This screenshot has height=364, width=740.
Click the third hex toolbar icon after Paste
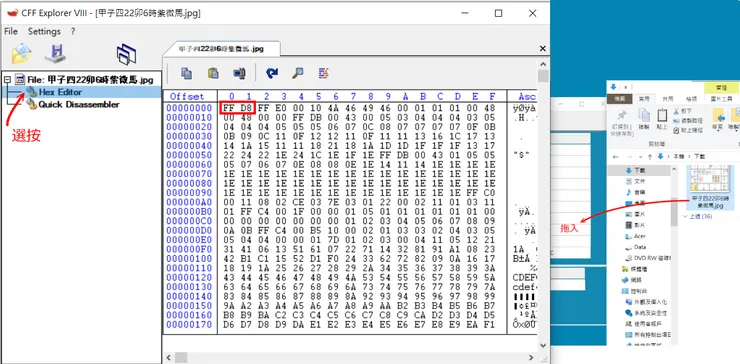[x=239, y=73]
